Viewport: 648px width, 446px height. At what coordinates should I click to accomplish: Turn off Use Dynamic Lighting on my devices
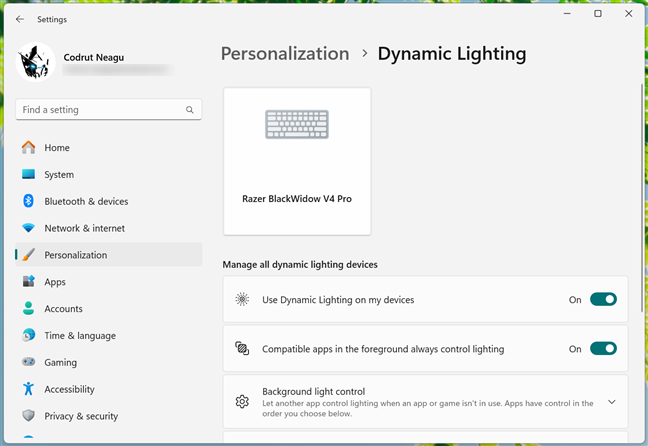(603, 299)
